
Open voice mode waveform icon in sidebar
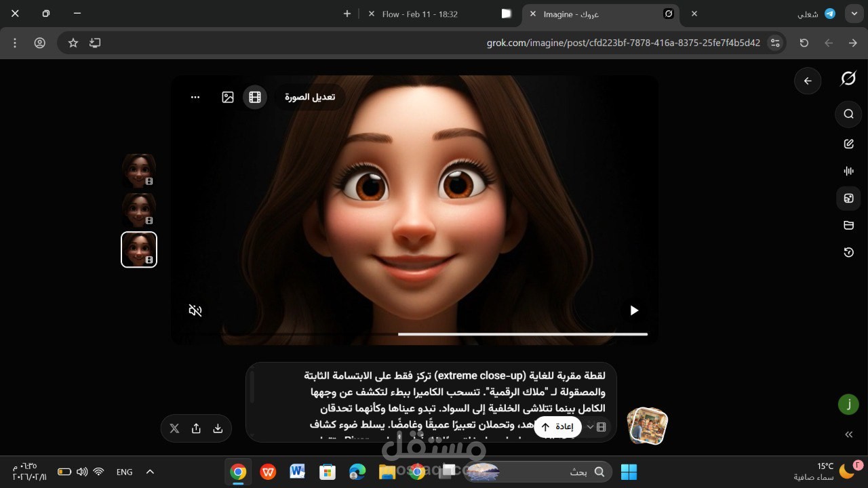click(848, 171)
